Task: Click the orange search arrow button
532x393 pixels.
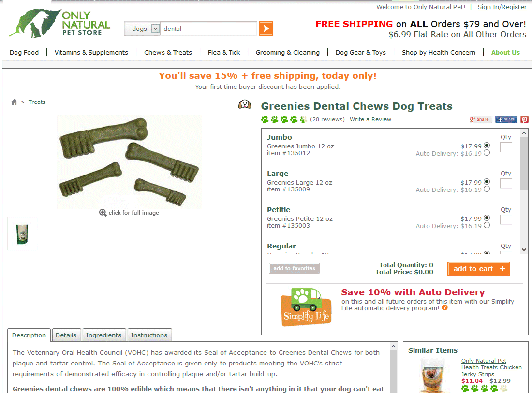Action: pos(266,29)
